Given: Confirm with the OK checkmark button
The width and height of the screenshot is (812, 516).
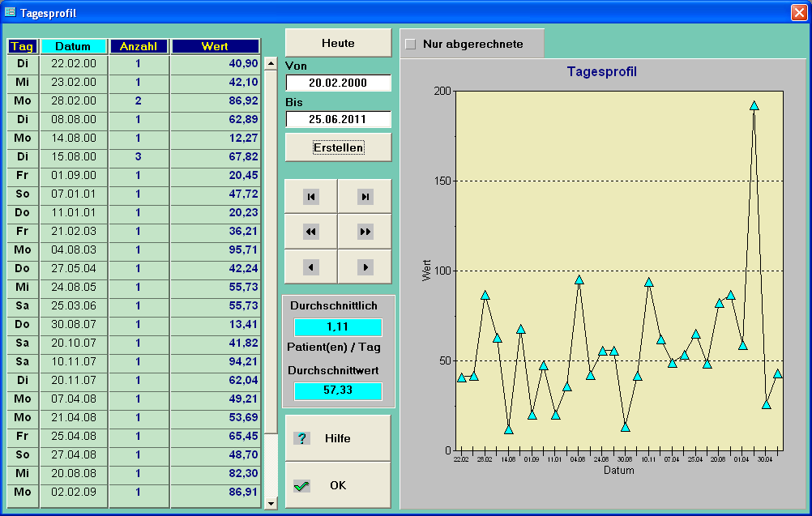Looking at the screenshot, I should tap(338, 485).
